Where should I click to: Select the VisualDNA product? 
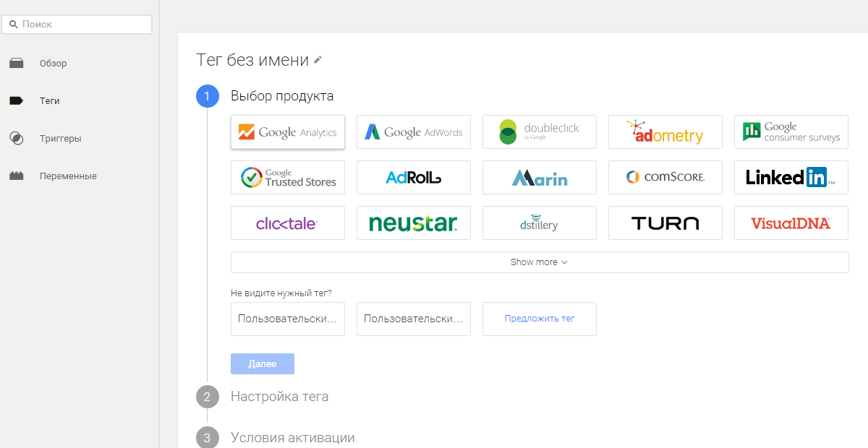791,223
